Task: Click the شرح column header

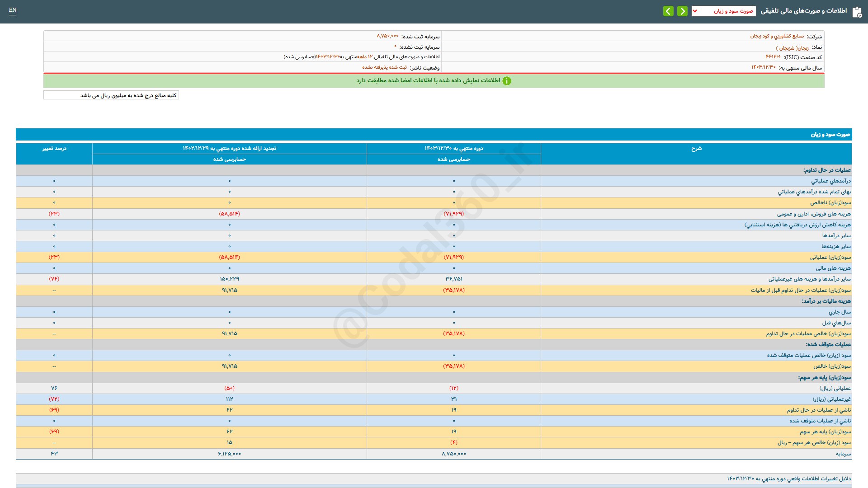Action: [696, 149]
